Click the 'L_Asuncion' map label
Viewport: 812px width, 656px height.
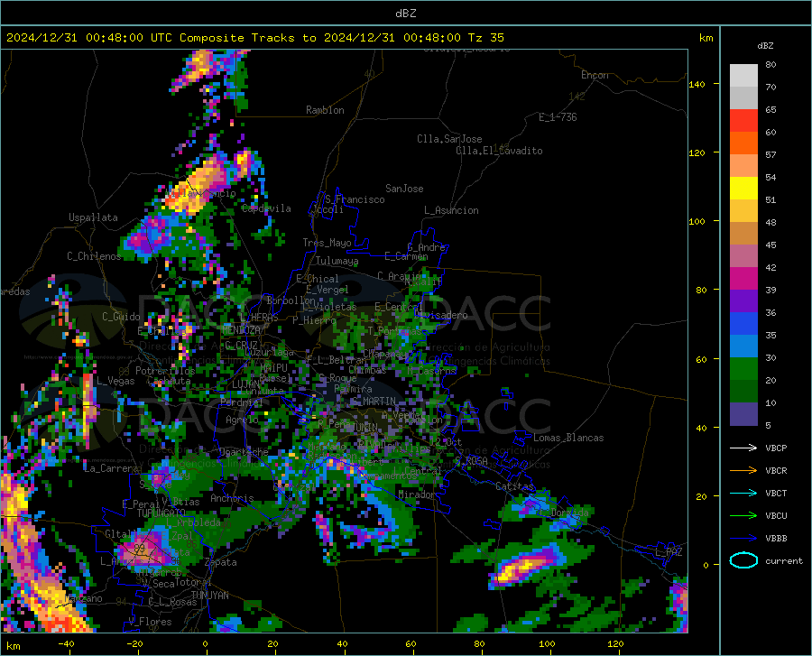coord(451,210)
